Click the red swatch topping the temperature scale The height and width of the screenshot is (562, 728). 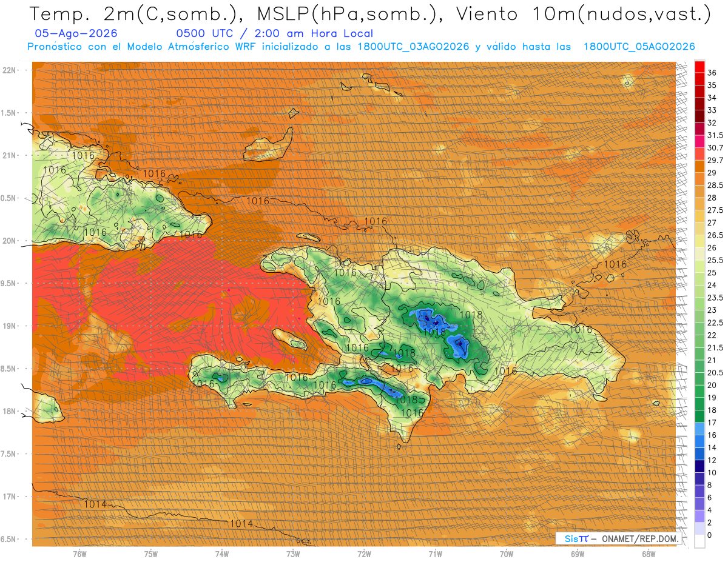699,67
